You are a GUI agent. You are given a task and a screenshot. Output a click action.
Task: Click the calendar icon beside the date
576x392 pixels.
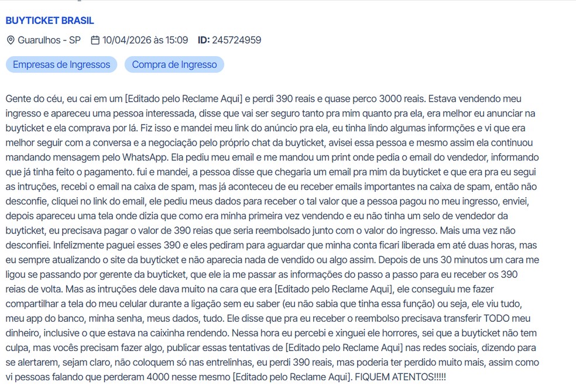click(x=95, y=40)
